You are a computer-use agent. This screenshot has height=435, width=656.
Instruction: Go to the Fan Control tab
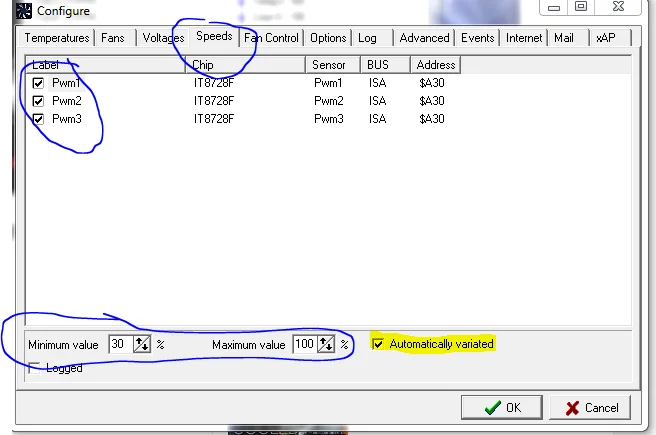(x=271, y=38)
